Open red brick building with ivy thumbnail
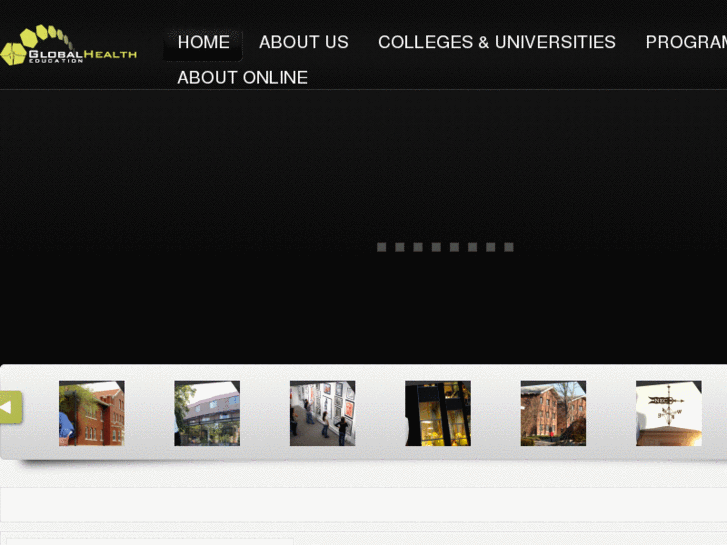Screen dimensions: 727x545 (x=92, y=413)
